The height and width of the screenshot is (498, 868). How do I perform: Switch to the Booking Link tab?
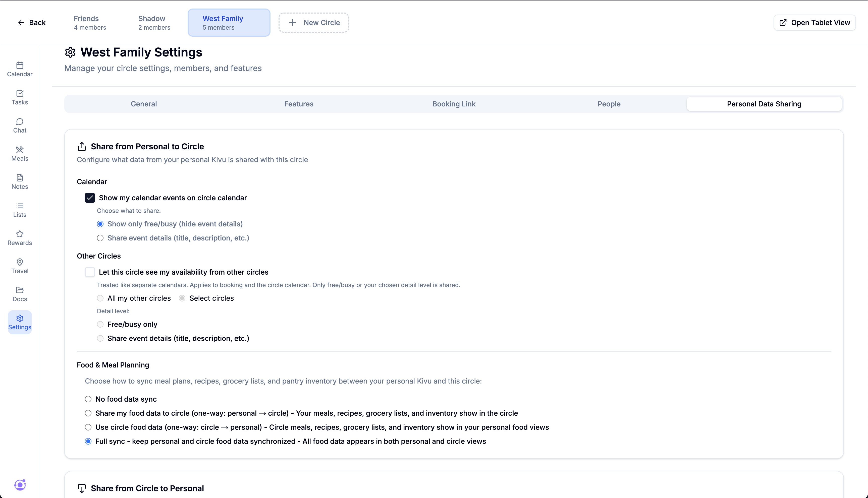coord(454,104)
